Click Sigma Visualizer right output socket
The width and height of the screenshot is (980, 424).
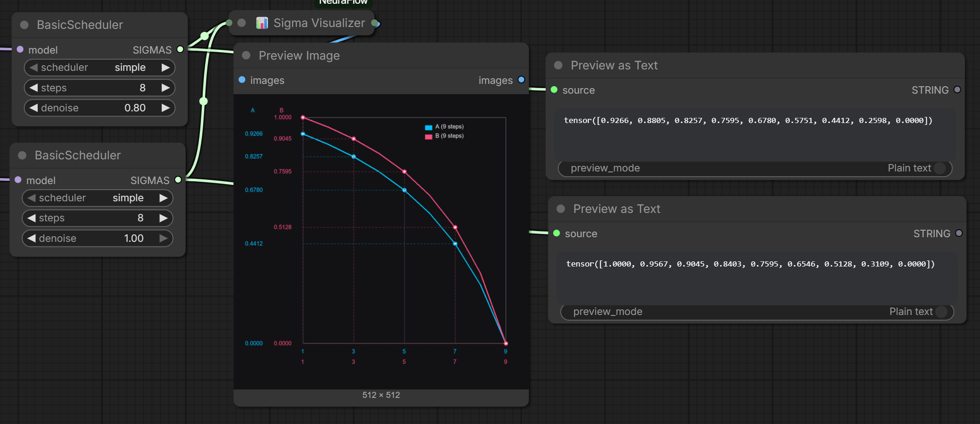pyautogui.click(x=375, y=23)
